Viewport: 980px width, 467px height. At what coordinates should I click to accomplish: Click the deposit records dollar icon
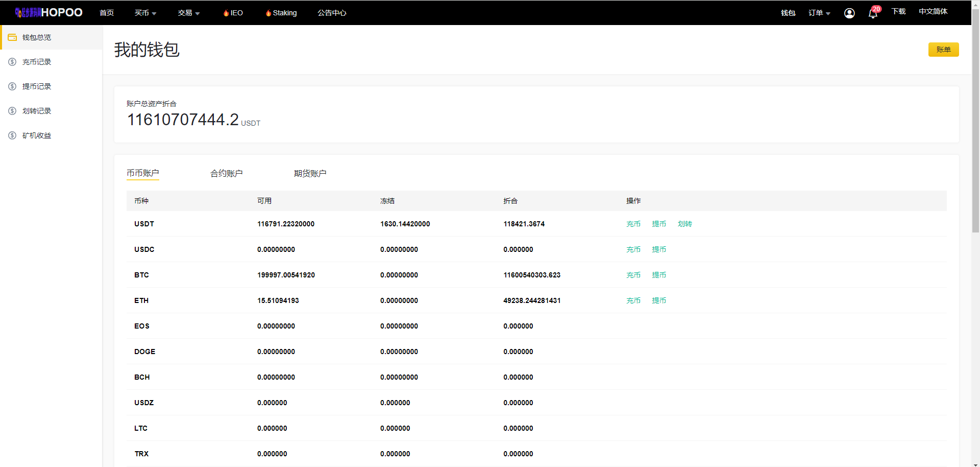[x=12, y=62]
